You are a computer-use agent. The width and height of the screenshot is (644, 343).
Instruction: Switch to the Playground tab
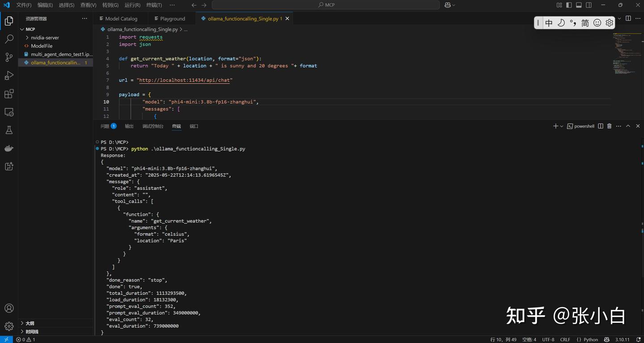(172, 19)
